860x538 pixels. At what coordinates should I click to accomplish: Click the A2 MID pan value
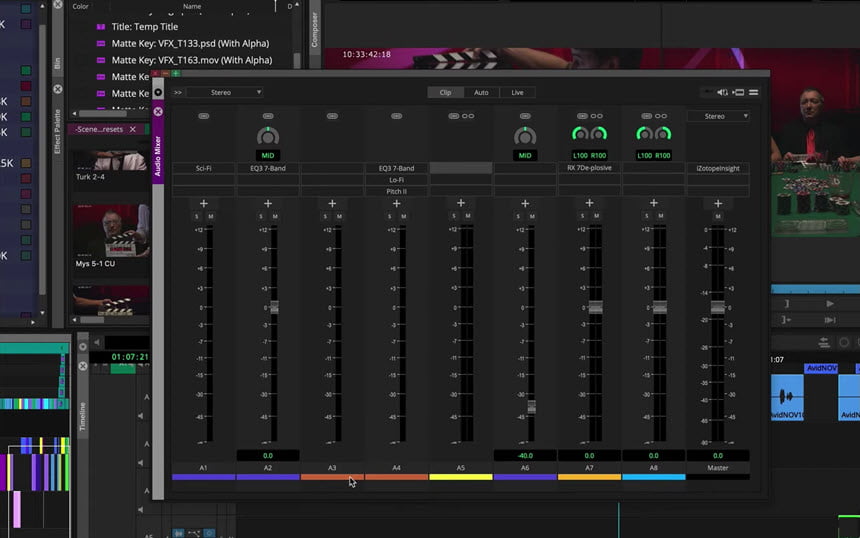coord(268,155)
